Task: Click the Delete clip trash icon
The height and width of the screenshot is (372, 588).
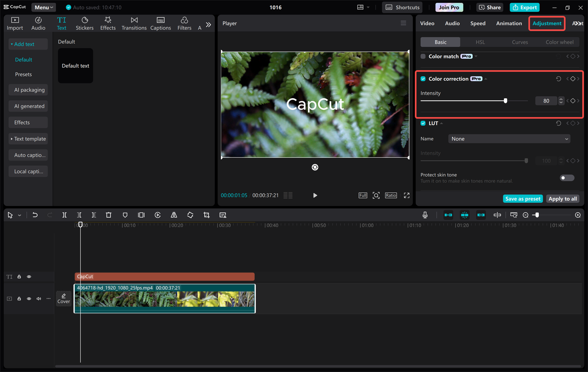Action: point(108,214)
